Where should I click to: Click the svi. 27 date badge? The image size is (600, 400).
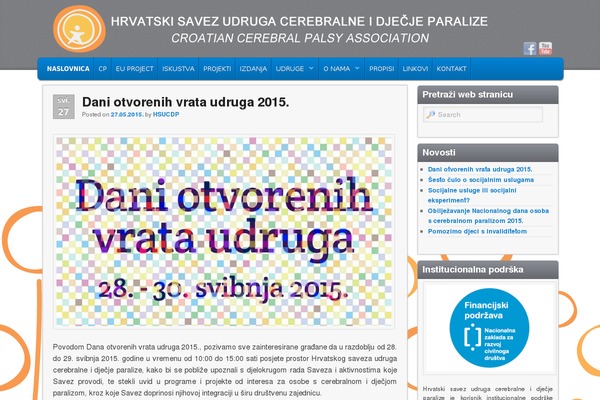tap(64, 106)
